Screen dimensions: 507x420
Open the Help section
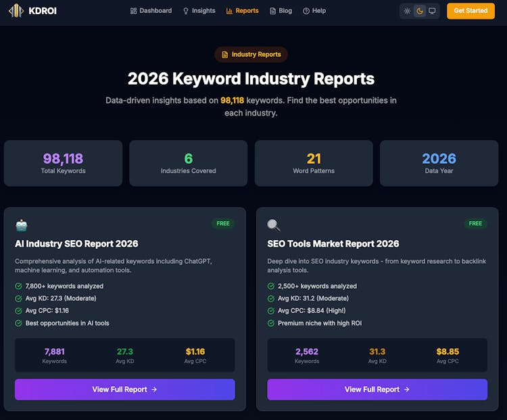[x=314, y=11]
